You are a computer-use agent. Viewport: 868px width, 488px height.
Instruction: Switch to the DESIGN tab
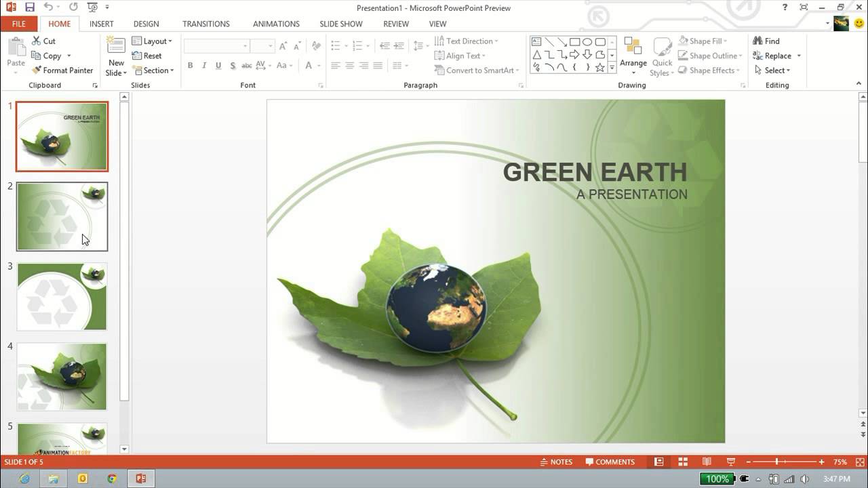146,24
